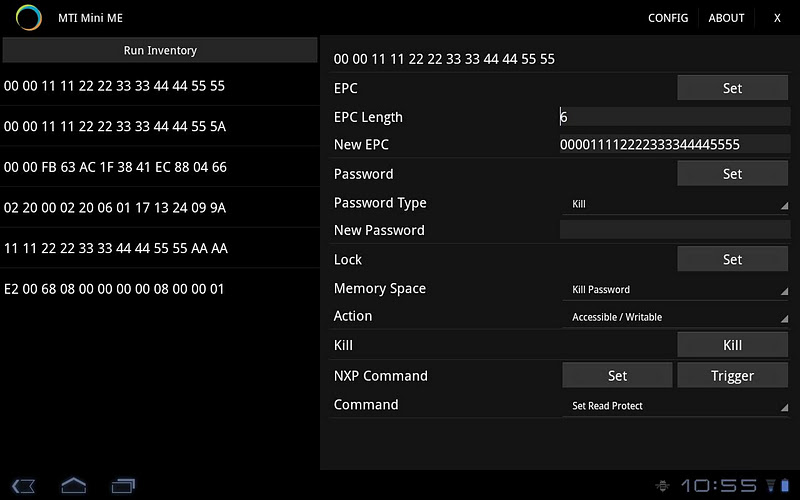The image size is (800, 500).
Task: Open the ABOUT menu
Action: pos(726,18)
